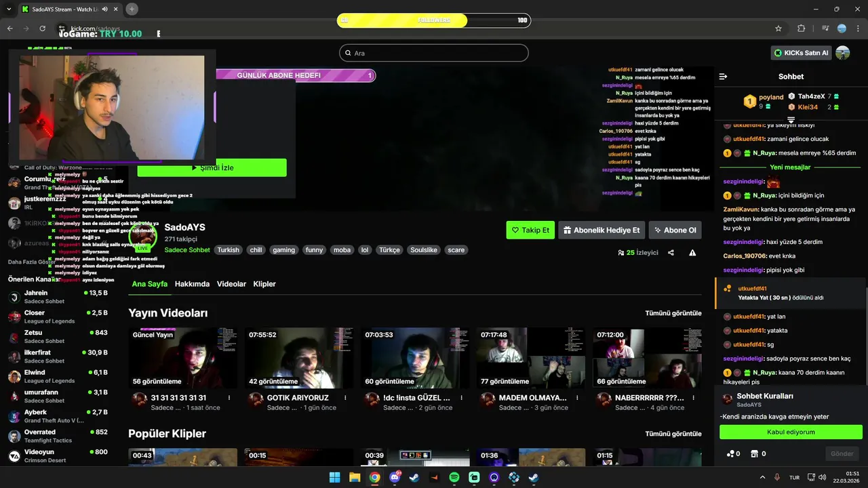Click the share stream icon

tap(671, 253)
